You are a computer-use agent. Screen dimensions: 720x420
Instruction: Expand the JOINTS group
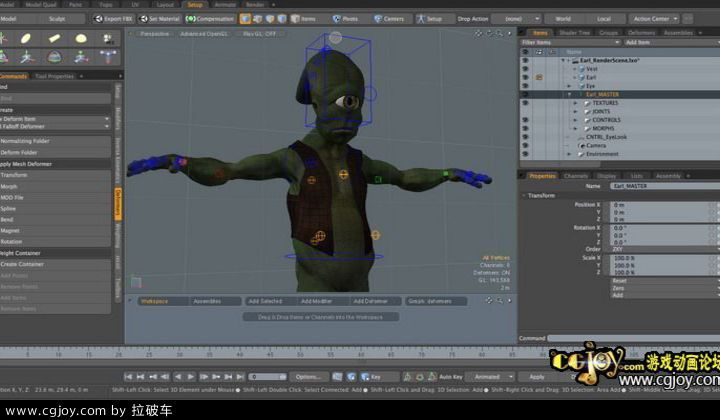tap(575, 112)
